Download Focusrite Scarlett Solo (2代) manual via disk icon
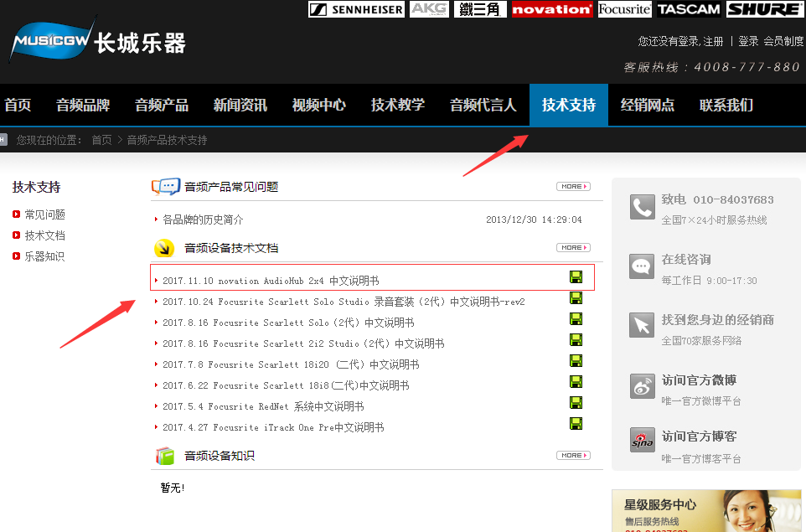Viewport: 806px width, 532px height. coord(576,319)
